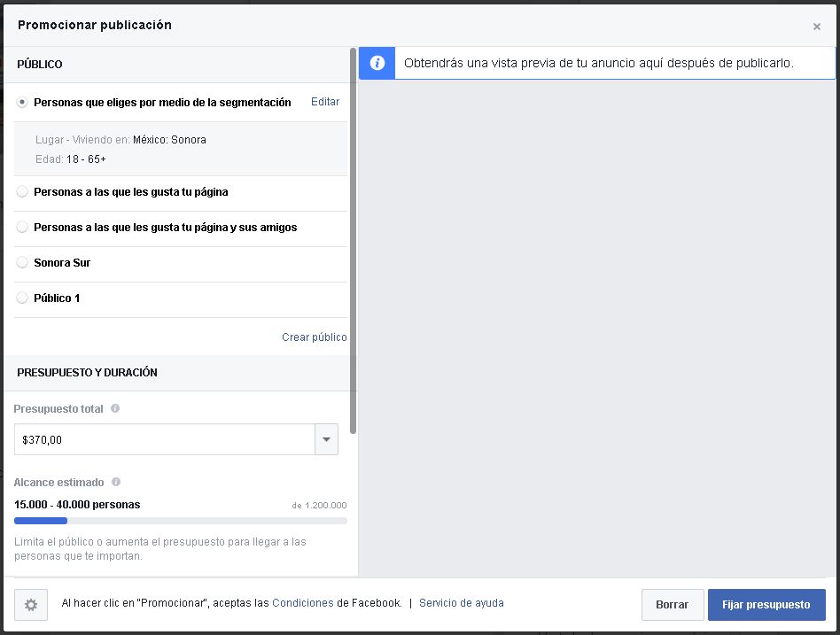This screenshot has width=840, height=635.
Task: Select 'Personas a las que les gusta tu página'
Action: coord(22,191)
